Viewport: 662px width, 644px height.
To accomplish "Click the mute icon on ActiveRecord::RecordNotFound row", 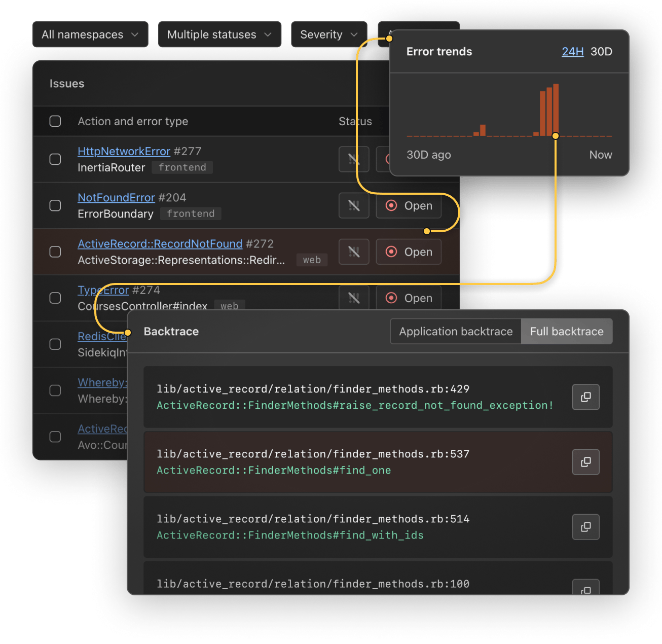I will coord(354,252).
